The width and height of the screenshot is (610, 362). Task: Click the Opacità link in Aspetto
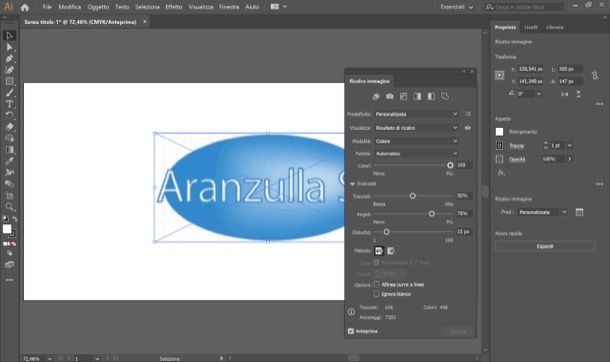[x=517, y=159]
